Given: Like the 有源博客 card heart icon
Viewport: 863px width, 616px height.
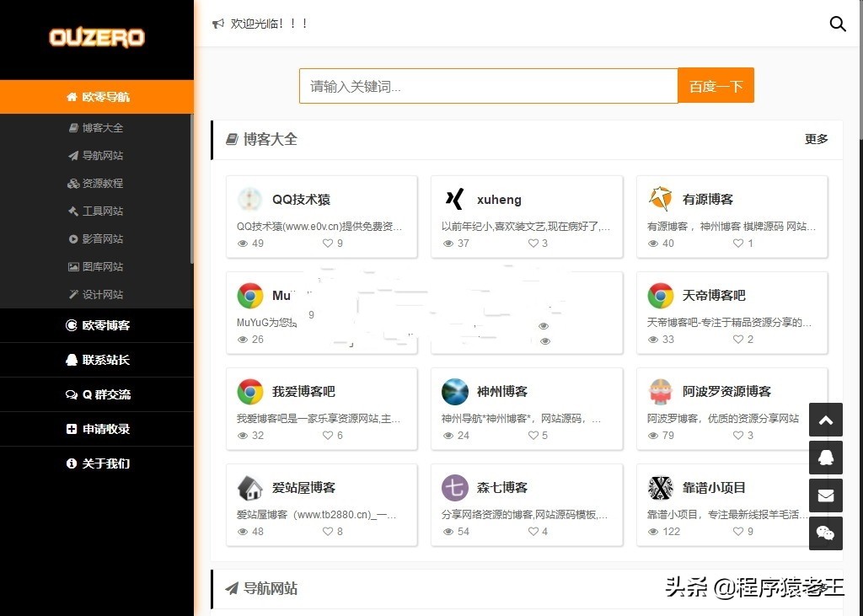Looking at the screenshot, I should click(x=738, y=244).
